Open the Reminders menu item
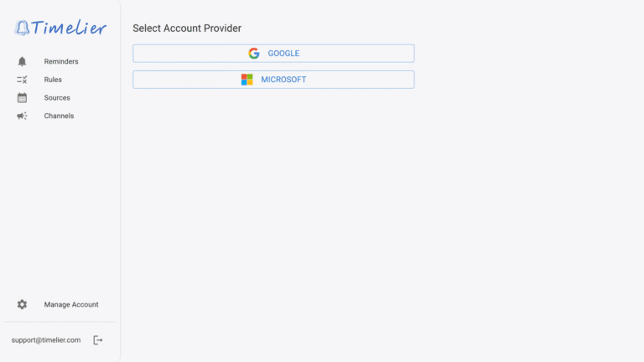 point(61,61)
